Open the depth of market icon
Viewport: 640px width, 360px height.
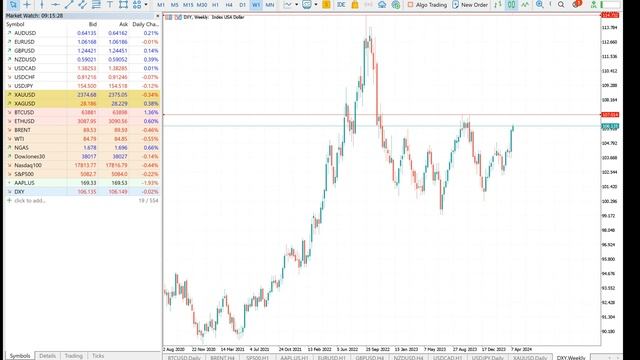click(x=498, y=4)
